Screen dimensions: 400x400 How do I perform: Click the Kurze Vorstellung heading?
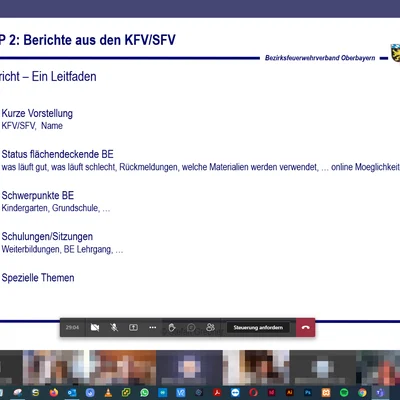(37, 113)
